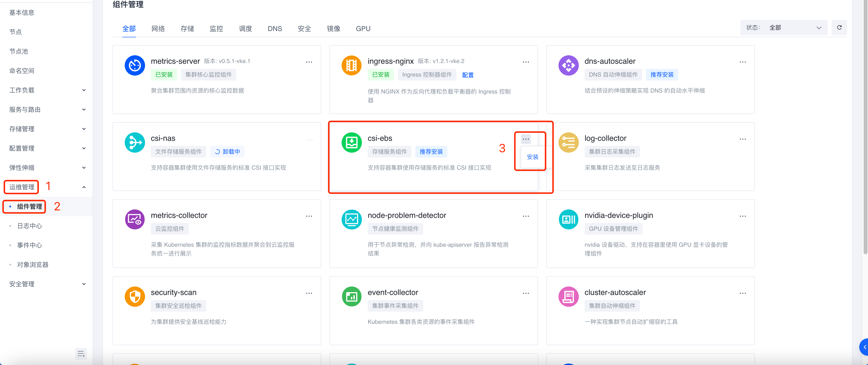Open the blue floating side panel arrow
The width and height of the screenshot is (868, 365).
(864, 347)
